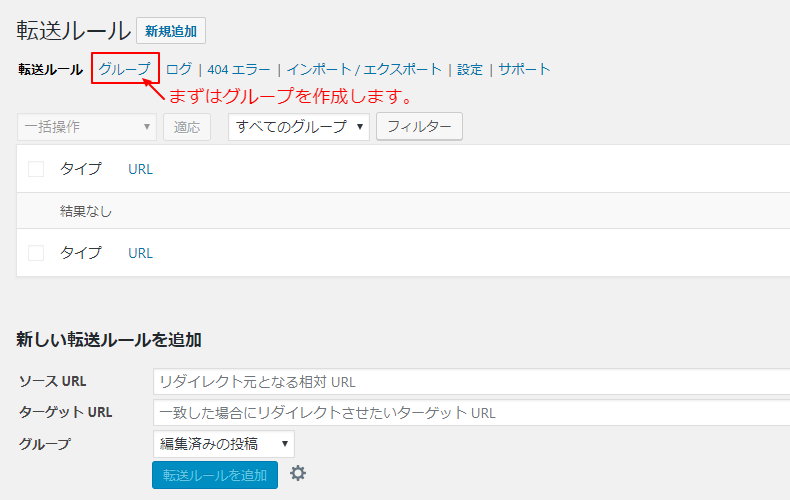790x500 pixels.
Task: Open インポート / エクスポート tab
Action: 364,69
